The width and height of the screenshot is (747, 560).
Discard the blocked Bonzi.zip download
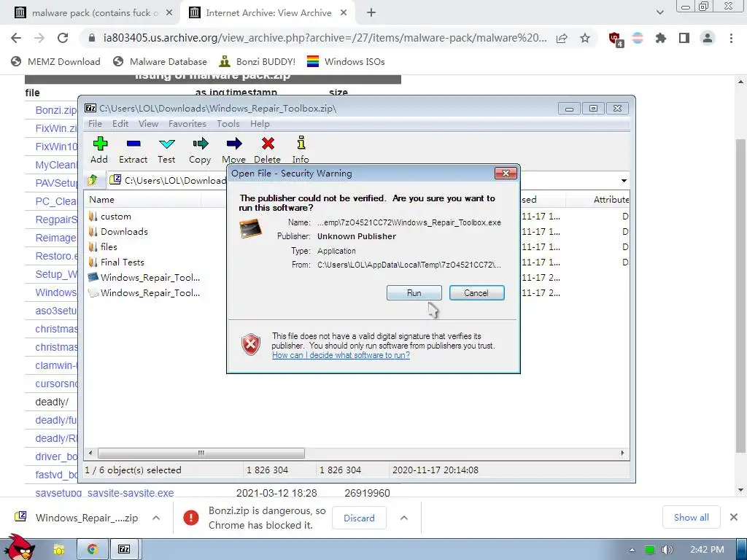coord(359,518)
